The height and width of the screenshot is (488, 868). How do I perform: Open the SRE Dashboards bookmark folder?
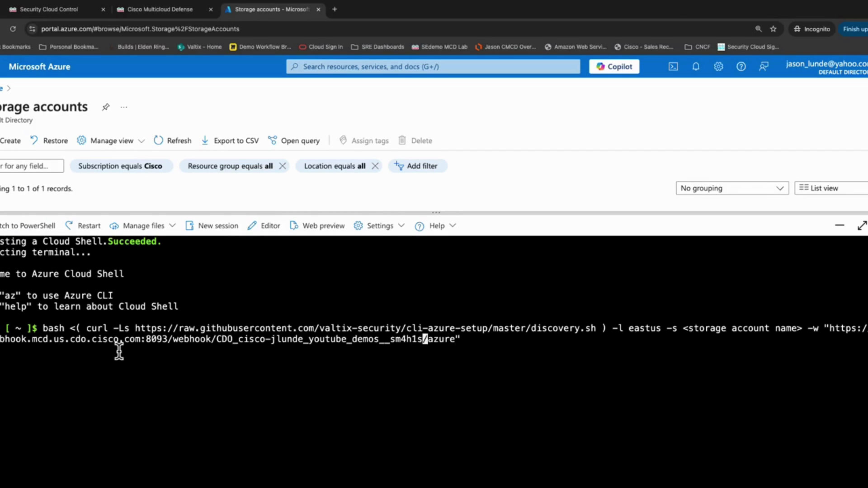(377, 47)
